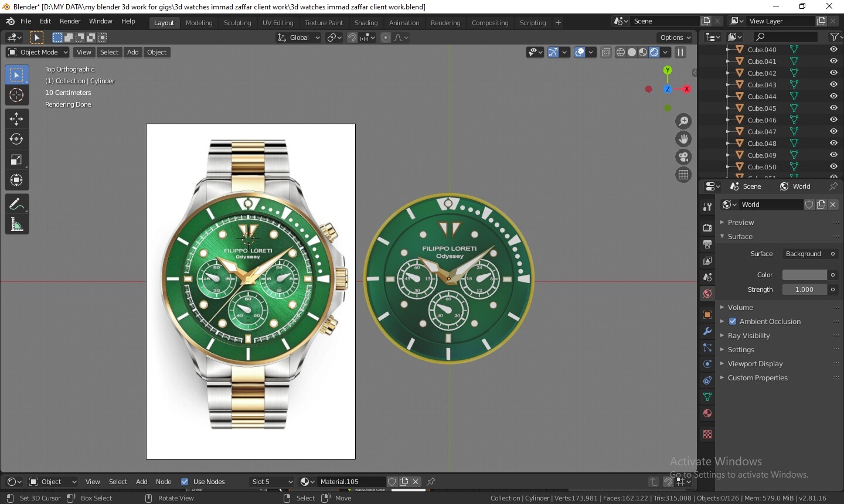Open the node editor Node menu
Viewport: 844px width, 504px height.
164,482
